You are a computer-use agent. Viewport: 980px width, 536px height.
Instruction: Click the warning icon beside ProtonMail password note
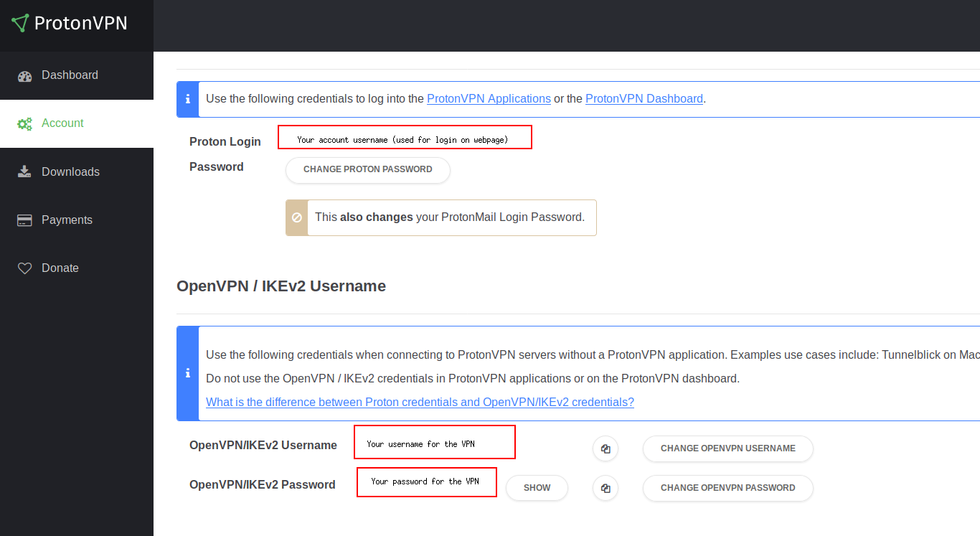pyautogui.click(x=297, y=217)
